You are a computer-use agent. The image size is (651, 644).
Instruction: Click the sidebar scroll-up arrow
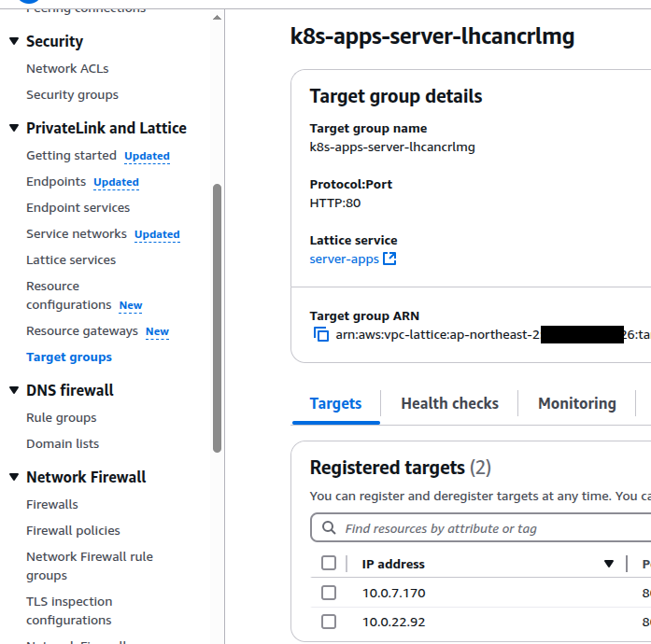coord(217,18)
